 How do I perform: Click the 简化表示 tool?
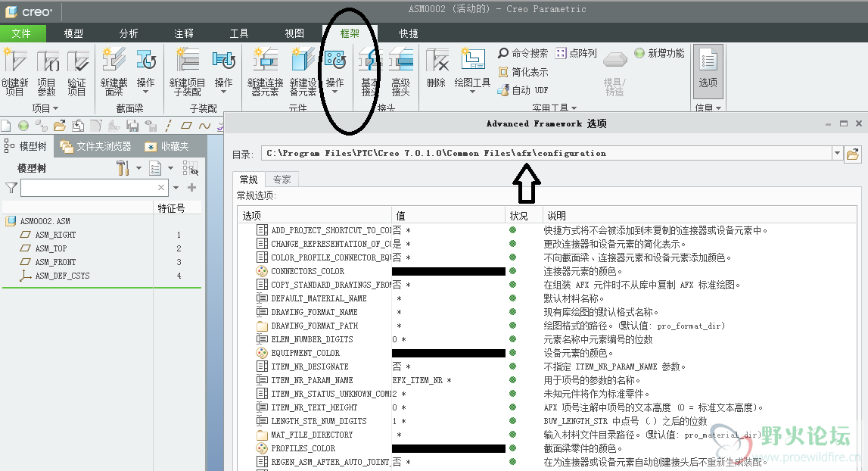(x=523, y=72)
